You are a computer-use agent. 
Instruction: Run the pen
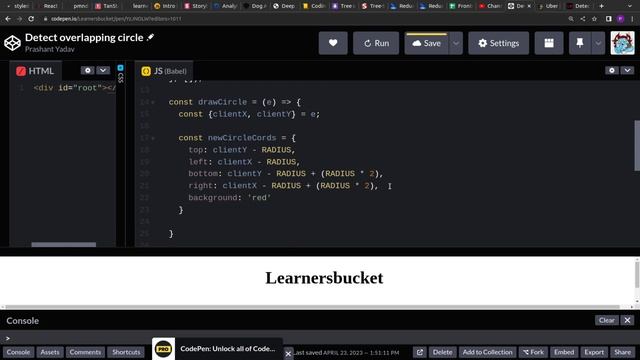click(x=376, y=43)
